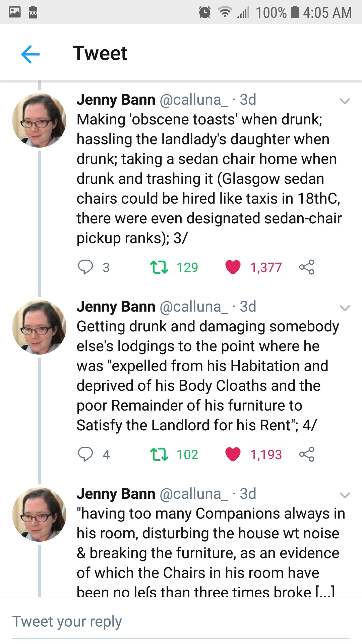Viewport: 362px width, 644px height.
Task: Unlike the tweet with 1,377 likes
Action: 233,267
